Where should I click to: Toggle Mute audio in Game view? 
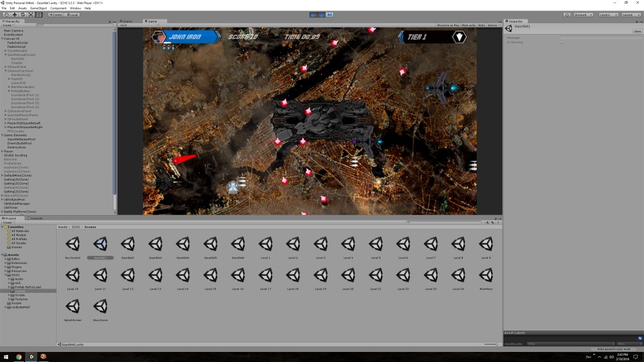pos(469,25)
